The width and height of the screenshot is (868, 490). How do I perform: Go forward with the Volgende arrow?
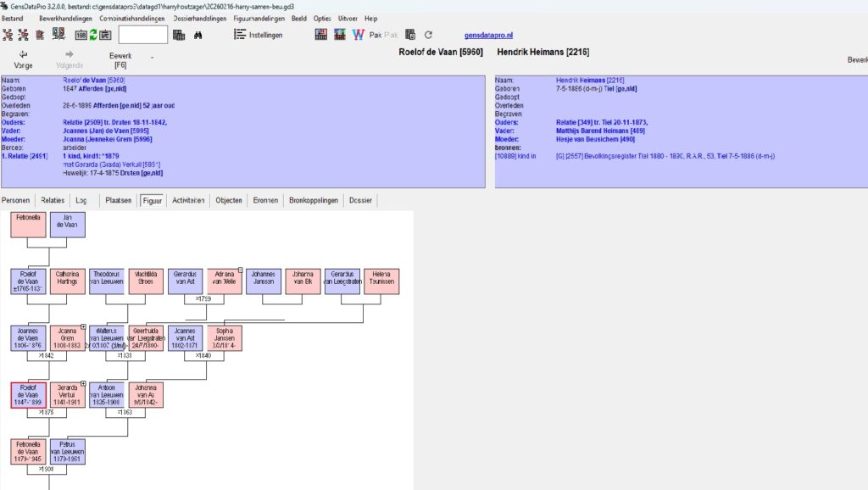coord(70,60)
